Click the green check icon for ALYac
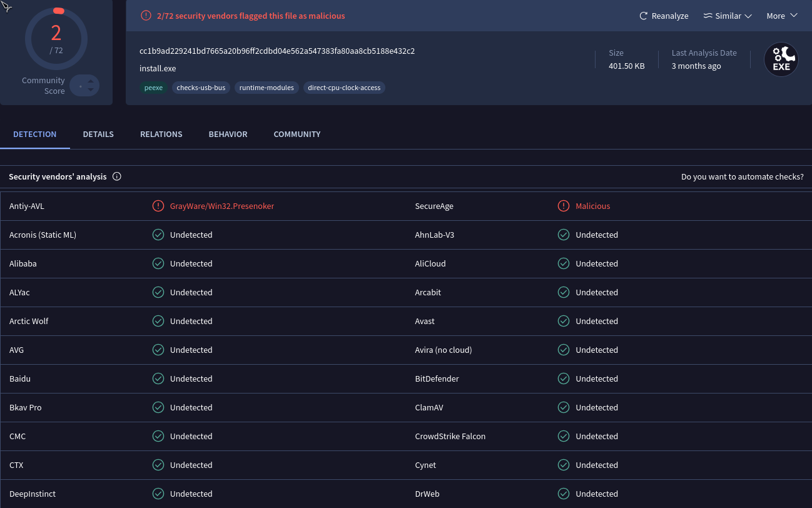The image size is (812, 508). coord(158,292)
